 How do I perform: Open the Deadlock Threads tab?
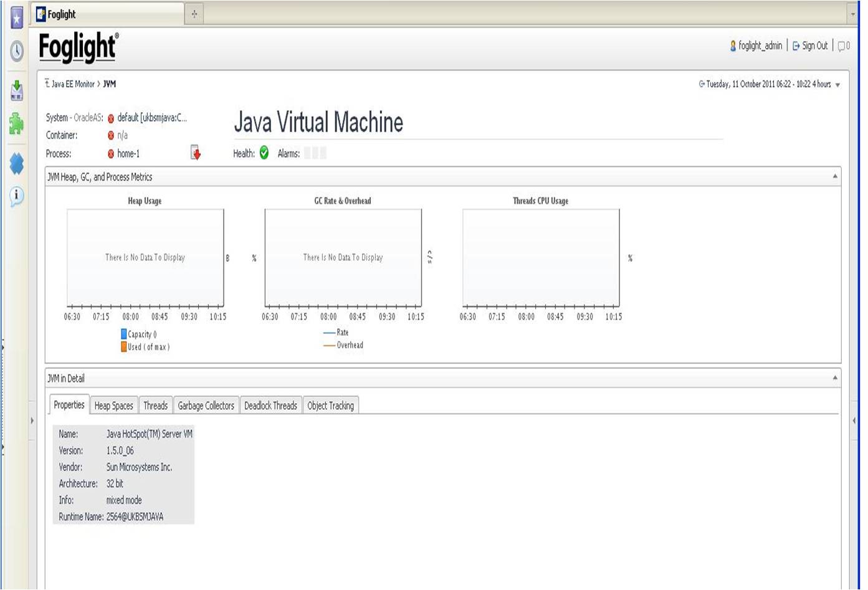click(x=271, y=406)
